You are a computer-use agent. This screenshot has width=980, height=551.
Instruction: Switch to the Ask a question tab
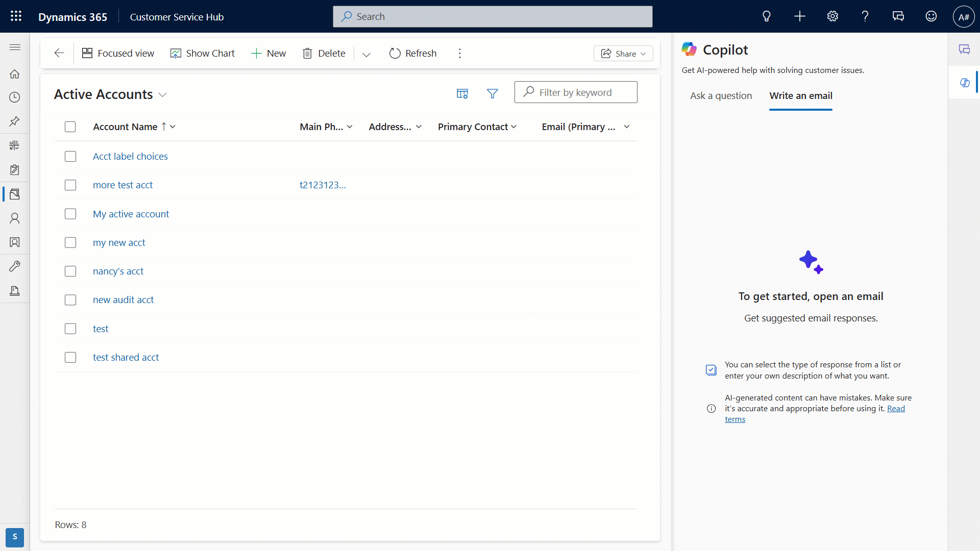(721, 96)
